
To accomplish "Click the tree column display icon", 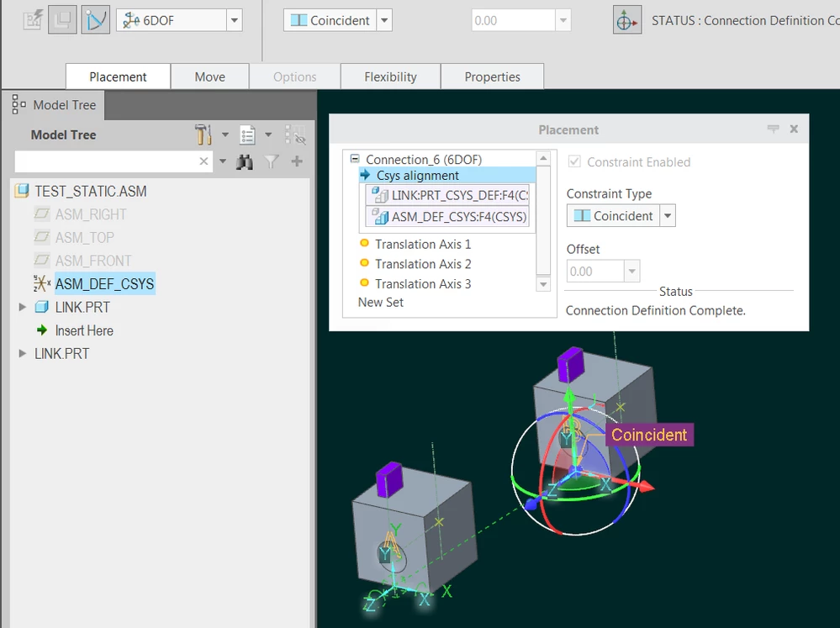I will tap(247, 135).
